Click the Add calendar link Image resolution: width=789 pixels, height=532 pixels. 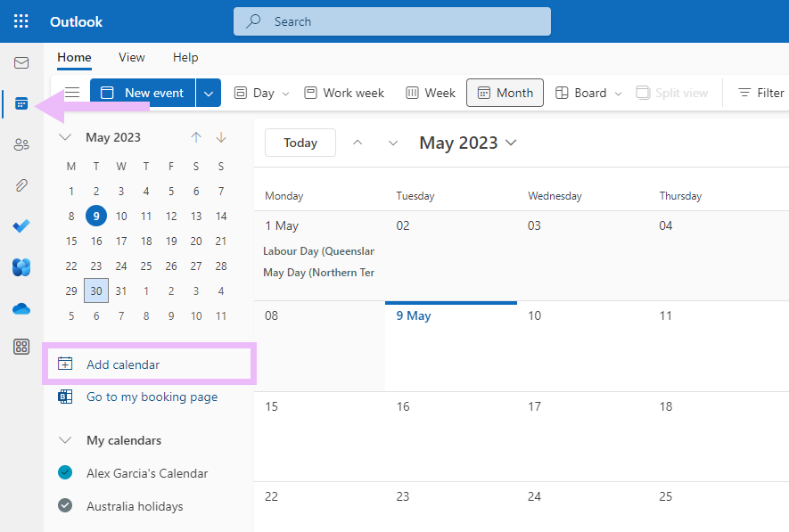pyautogui.click(x=125, y=364)
